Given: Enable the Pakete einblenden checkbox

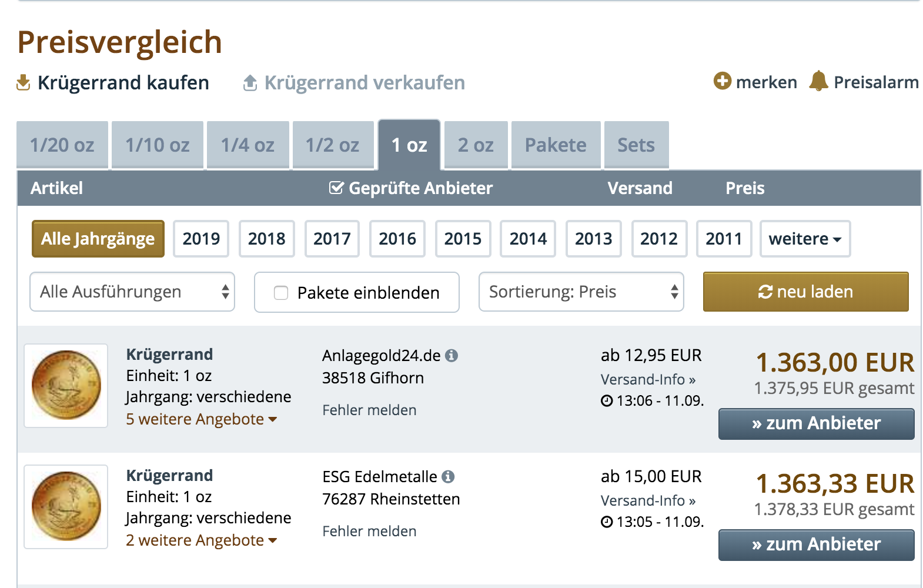Looking at the screenshot, I should tap(281, 293).
